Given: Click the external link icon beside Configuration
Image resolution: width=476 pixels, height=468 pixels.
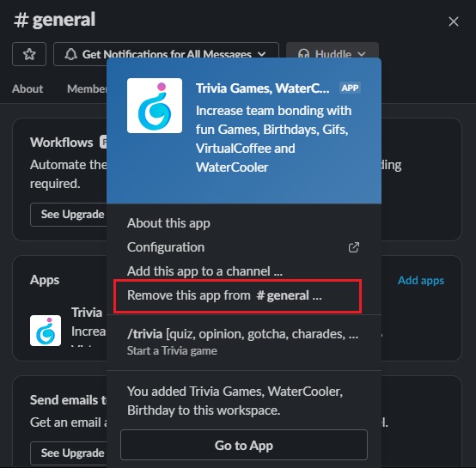Looking at the screenshot, I should [x=354, y=247].
